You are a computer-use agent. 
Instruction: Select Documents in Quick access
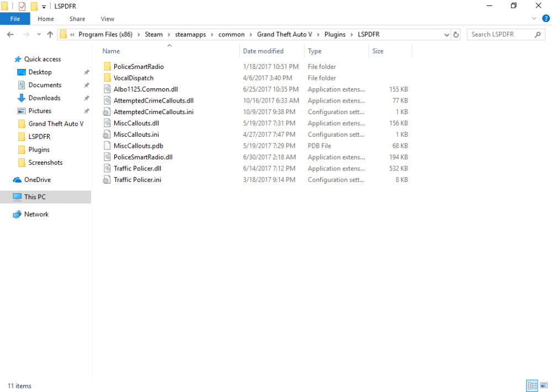[x=45, y=85]
